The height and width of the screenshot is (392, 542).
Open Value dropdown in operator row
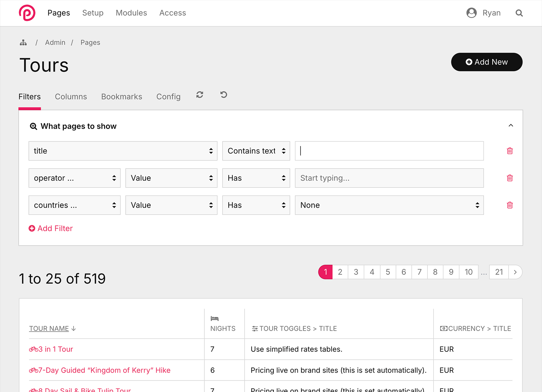pyautogui.click(x=171, y=178)
